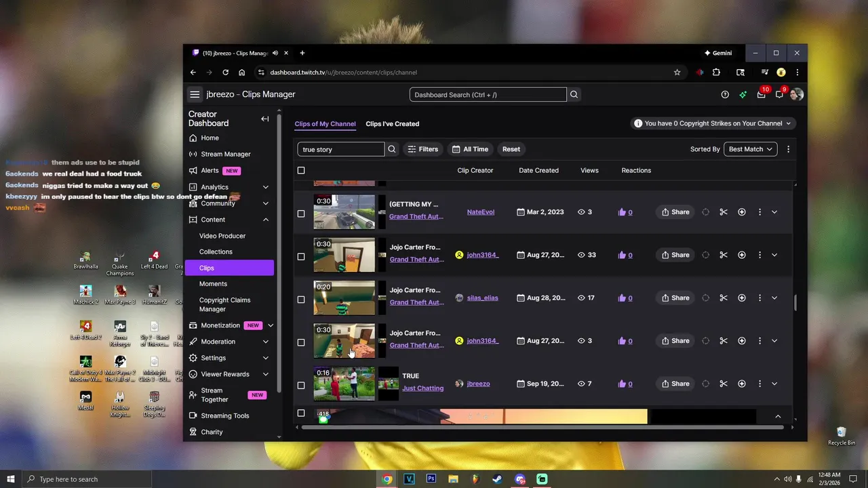The image size is (868, 488).
Task: Expand the Settings sidebar section
Action: 266,358
